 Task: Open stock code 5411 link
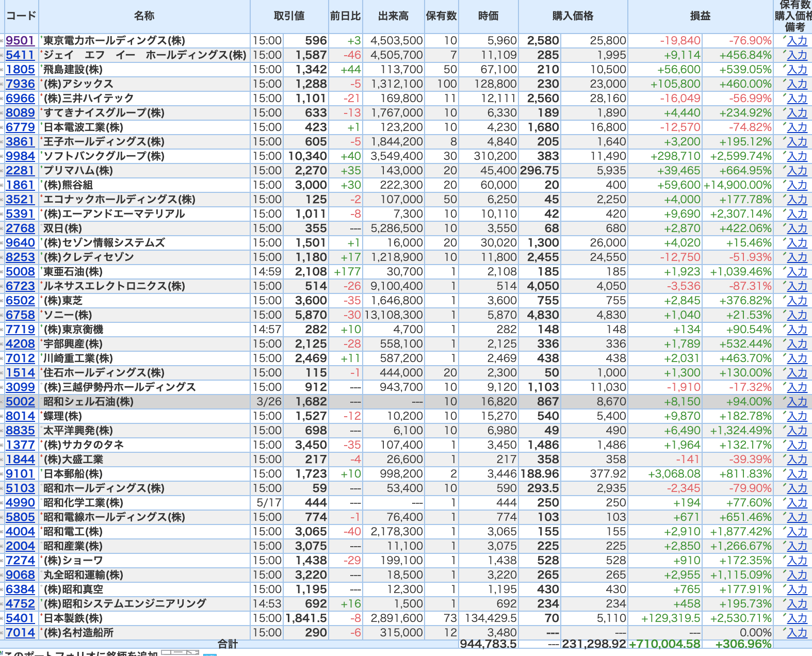[20, 55]
